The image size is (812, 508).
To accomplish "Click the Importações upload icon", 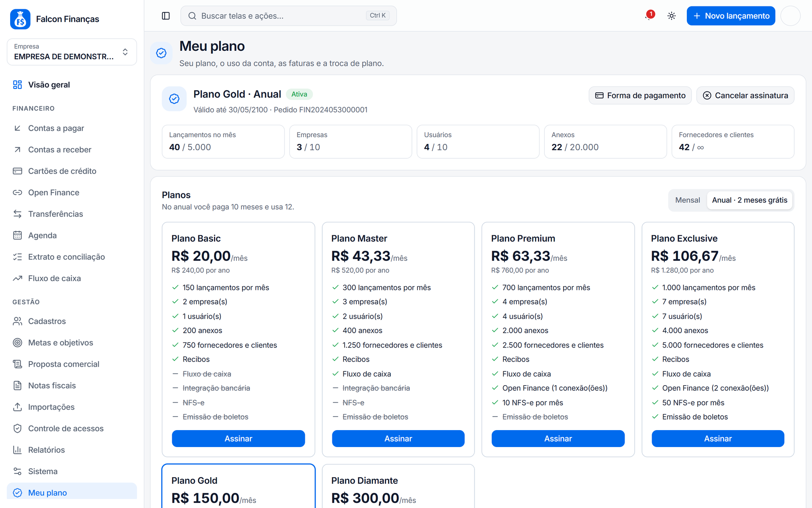I will (x=17, y=407).
